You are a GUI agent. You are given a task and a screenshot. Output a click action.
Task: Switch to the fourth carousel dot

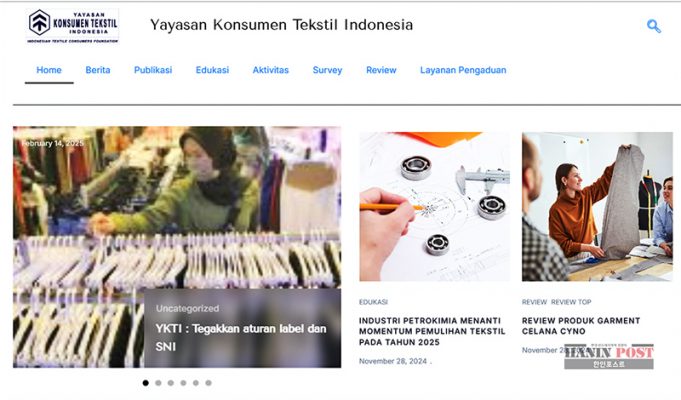pyautogui.click(x=183, y=383)
